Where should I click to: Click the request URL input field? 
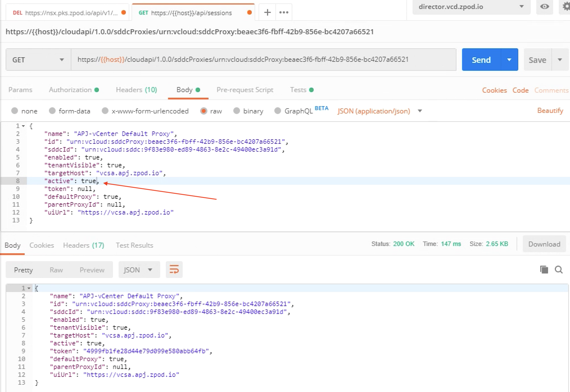(263, 60)
